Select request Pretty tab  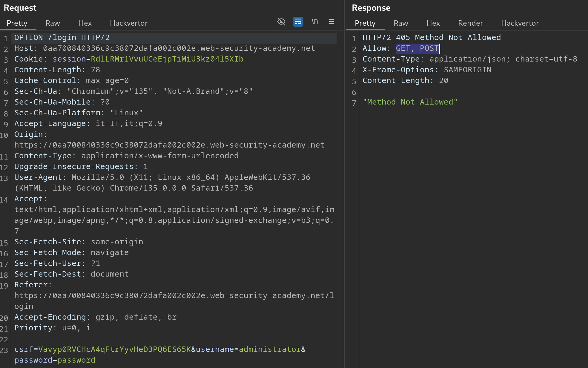tap(17, 23)
